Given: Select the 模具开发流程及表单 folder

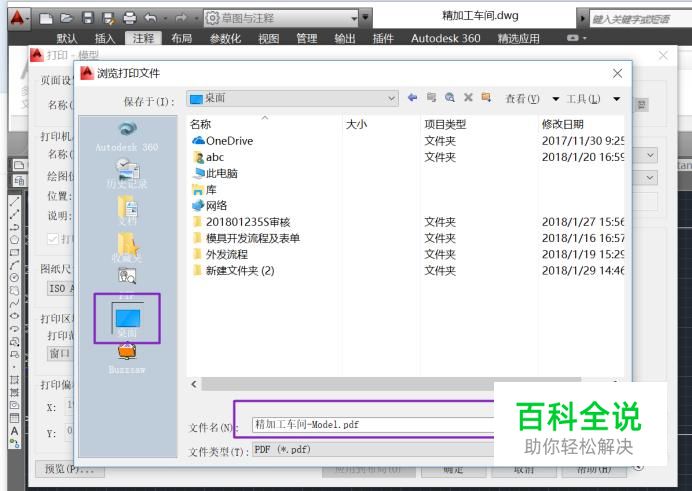Looking at the screenshot, I should [x=408, y=238].
